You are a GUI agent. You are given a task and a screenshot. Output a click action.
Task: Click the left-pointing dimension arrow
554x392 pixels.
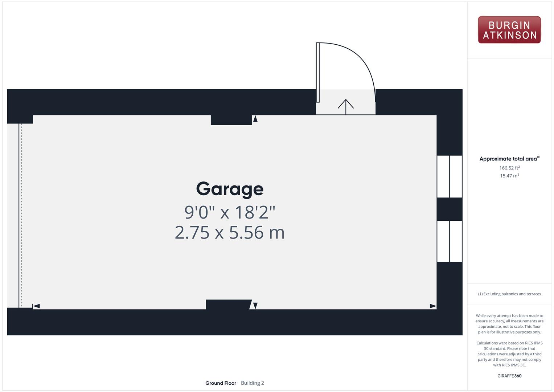[36, 306]
